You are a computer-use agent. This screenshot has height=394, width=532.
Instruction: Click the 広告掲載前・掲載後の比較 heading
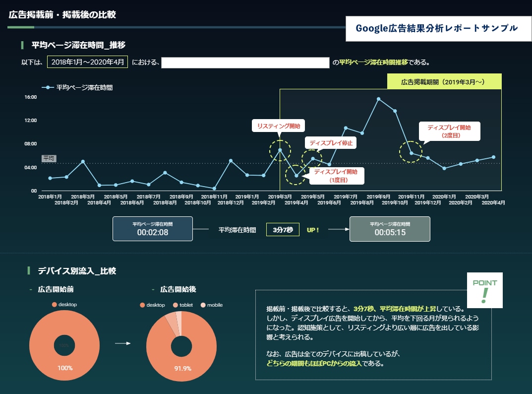pyautogui.click(x=62, y=14)
